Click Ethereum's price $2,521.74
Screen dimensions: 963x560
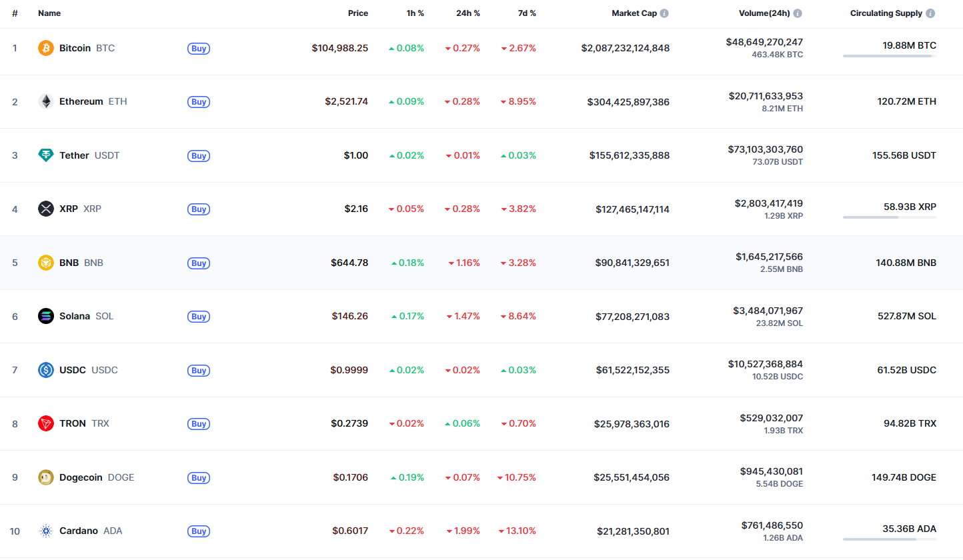click(347, 102)
